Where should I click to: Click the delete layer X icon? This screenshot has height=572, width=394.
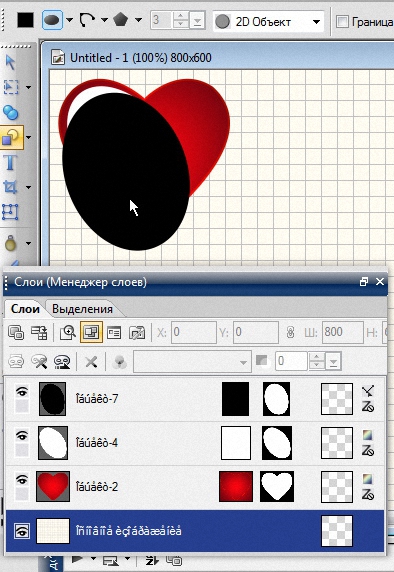(x=91, y=362)
